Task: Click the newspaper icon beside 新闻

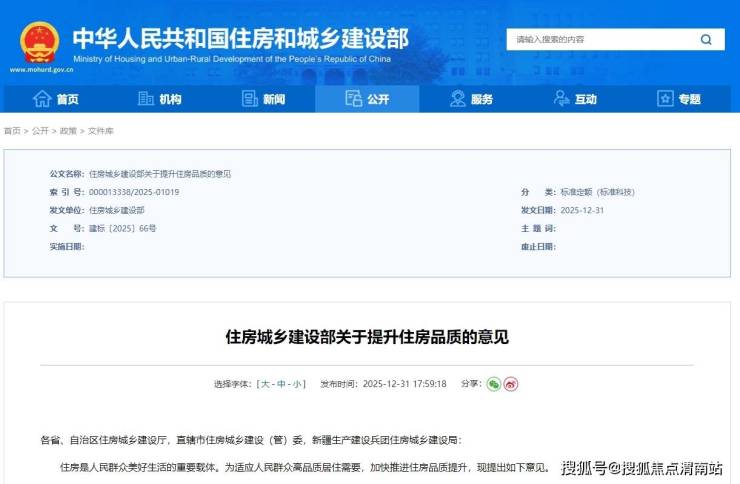Action: (250, 99)
